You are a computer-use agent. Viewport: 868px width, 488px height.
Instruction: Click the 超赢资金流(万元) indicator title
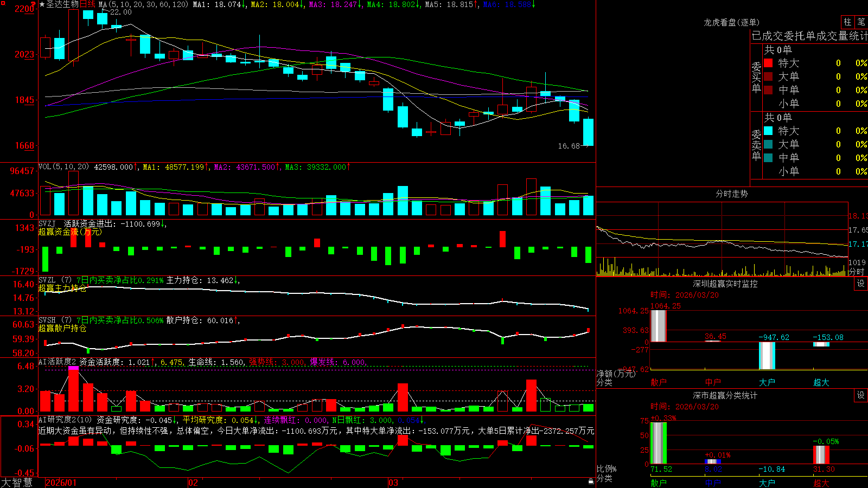[x=70, y=232]
